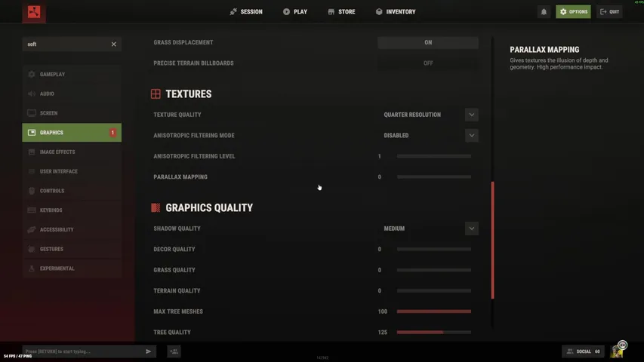644x362 pixels.
Task: Select the Image Effects settings category
Action: [72, 152]
